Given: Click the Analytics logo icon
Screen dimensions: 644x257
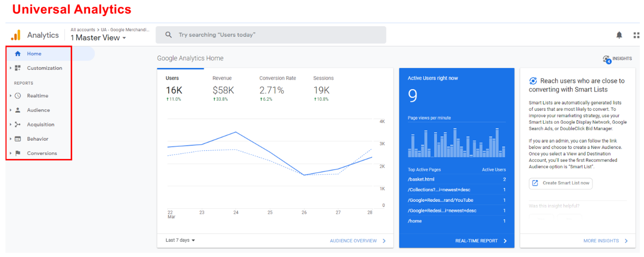Looking at the screenshot, I should (x=16, y=35).
